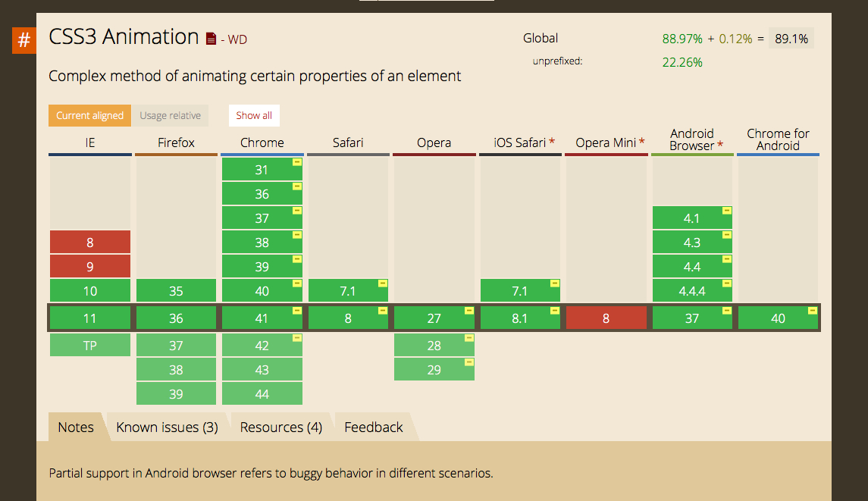Click the 88.97% global support percentage
The height and width of the screenshot is (501, 868).
pyautogui.click(x=681, y=37)
